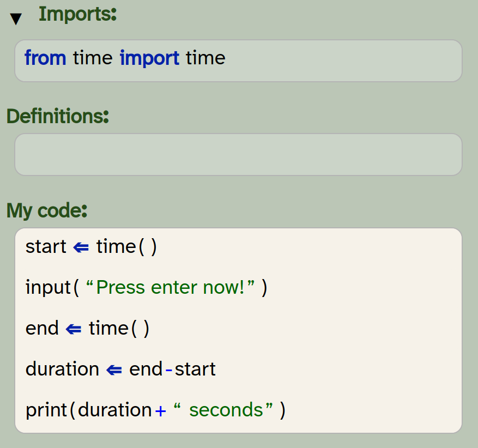The height and width of the screenshot is (448, 478).
Task: Click the "input" function name
Action: coord(48,287)
